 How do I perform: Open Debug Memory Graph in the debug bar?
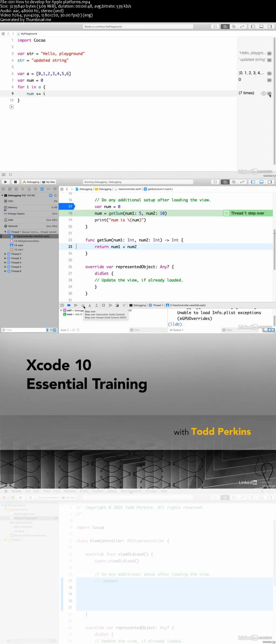(110, 305)
